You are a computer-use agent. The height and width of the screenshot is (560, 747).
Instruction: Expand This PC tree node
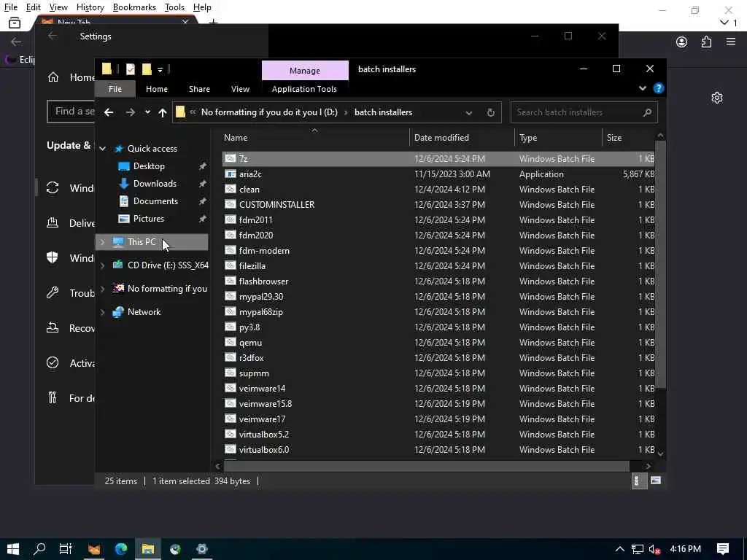point(102,242)
